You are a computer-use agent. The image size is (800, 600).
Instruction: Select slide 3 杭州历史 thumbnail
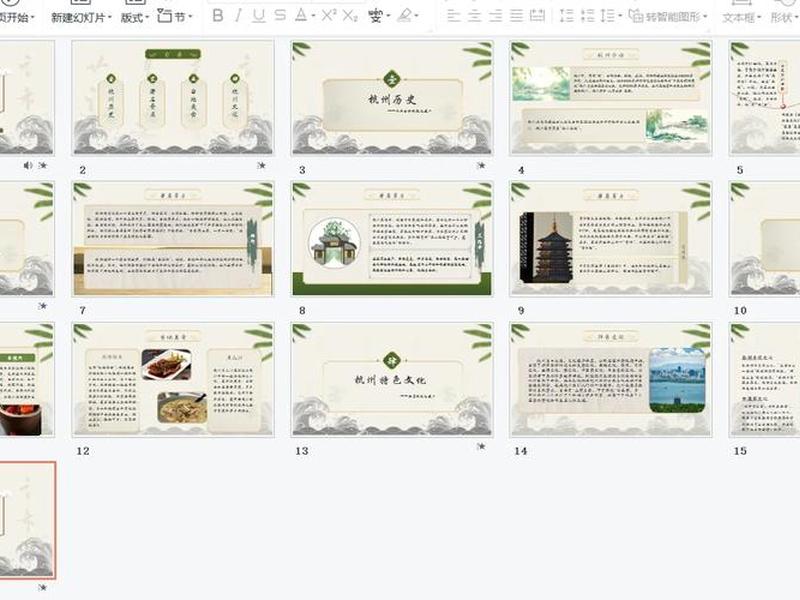tap(392, 98)
